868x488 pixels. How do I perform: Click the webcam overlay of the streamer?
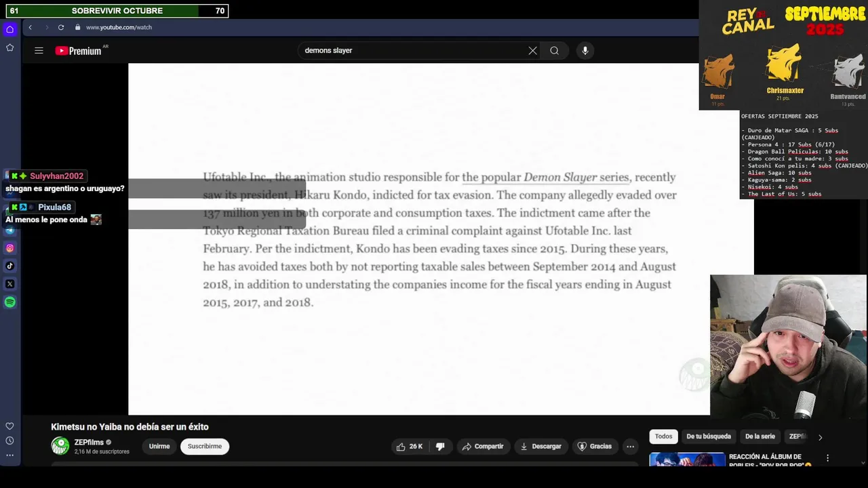coord(788,347)
